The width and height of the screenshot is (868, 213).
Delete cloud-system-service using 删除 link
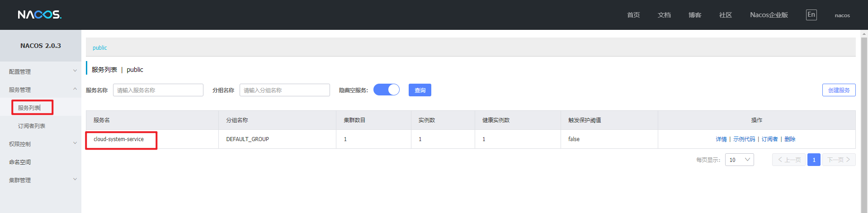click(790, 139)
